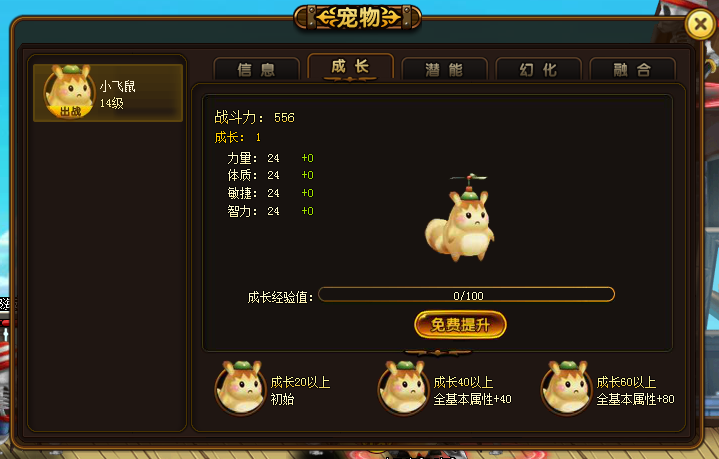
Task: Click the 智力 stat row
Action: (x=271, y=211)
